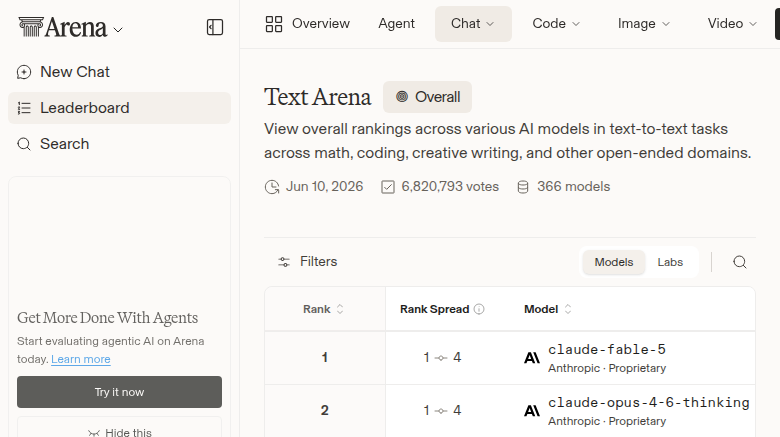The image size is (780, 437).
Task: Click the Arena logo
Action: tap(63, 27)
